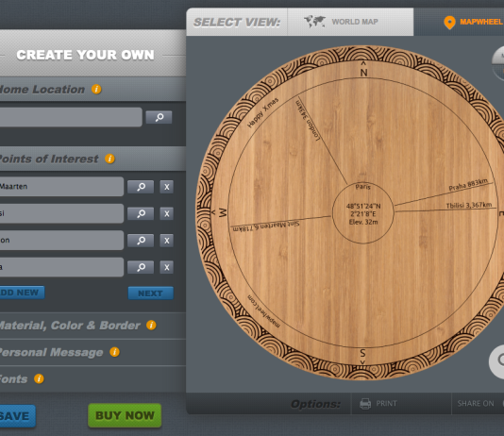
Task: Select the Mapwheel view tab
Action: pyautogui.click(x=473, y=22)
